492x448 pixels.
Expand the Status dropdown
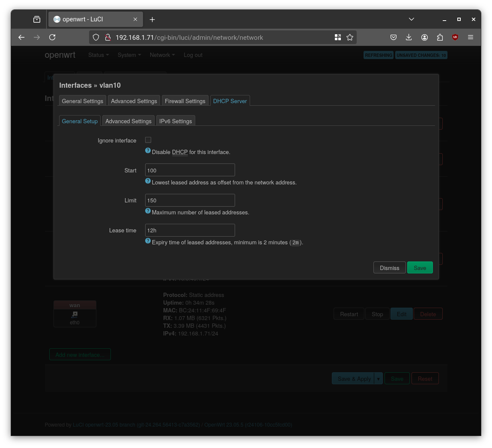[x=98, y=55]
